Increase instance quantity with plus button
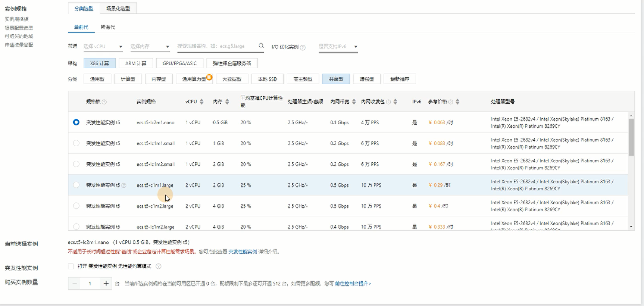Image resolution: width=644 pixels, height=306 pixels. coord(106,284)
